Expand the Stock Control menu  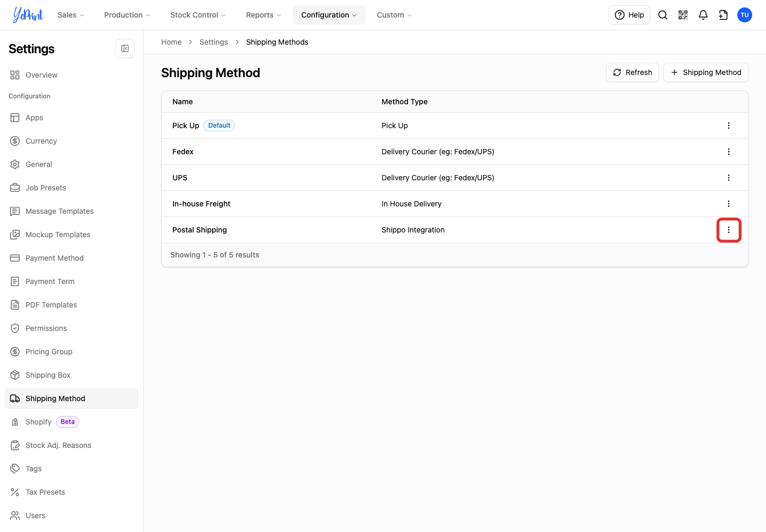click(198, 15)
